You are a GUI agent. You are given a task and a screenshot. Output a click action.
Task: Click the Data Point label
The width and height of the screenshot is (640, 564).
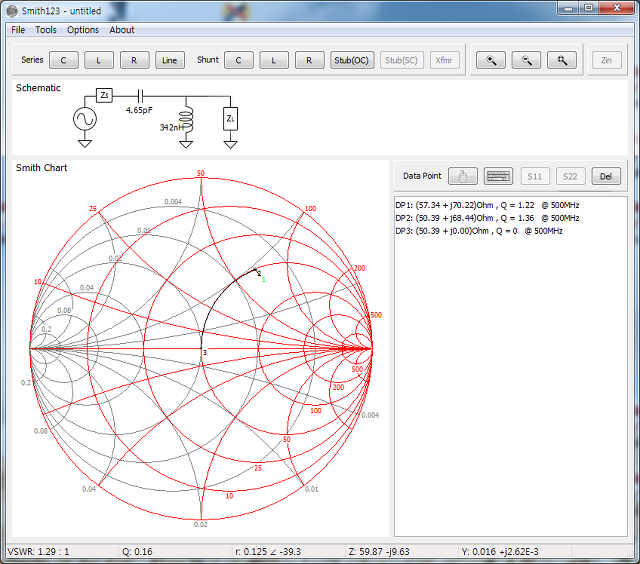pos(422,176)
